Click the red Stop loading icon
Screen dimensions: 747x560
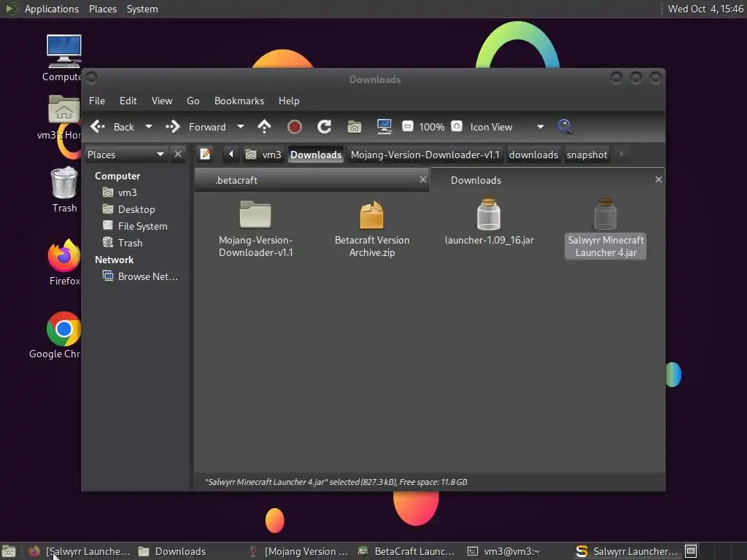(295, 127)
